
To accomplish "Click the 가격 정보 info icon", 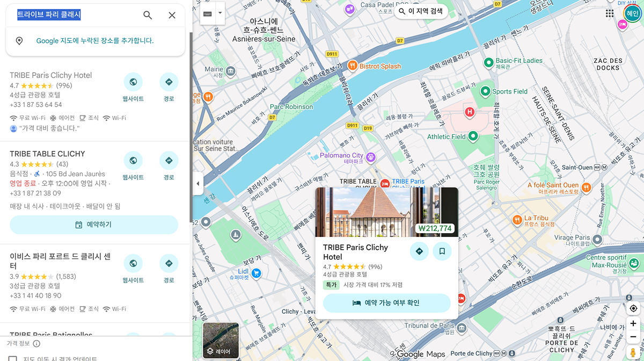I will [36, 343].
